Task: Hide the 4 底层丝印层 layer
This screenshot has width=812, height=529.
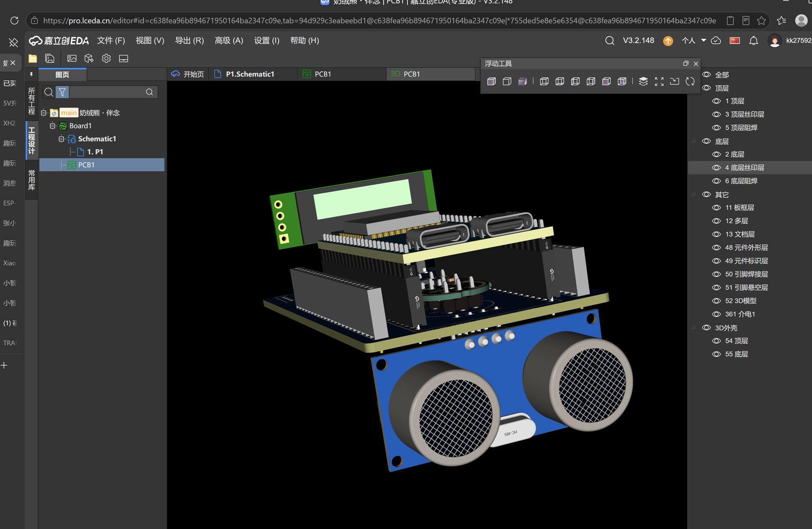Action: pyautogui.click(x=716, y=168)
